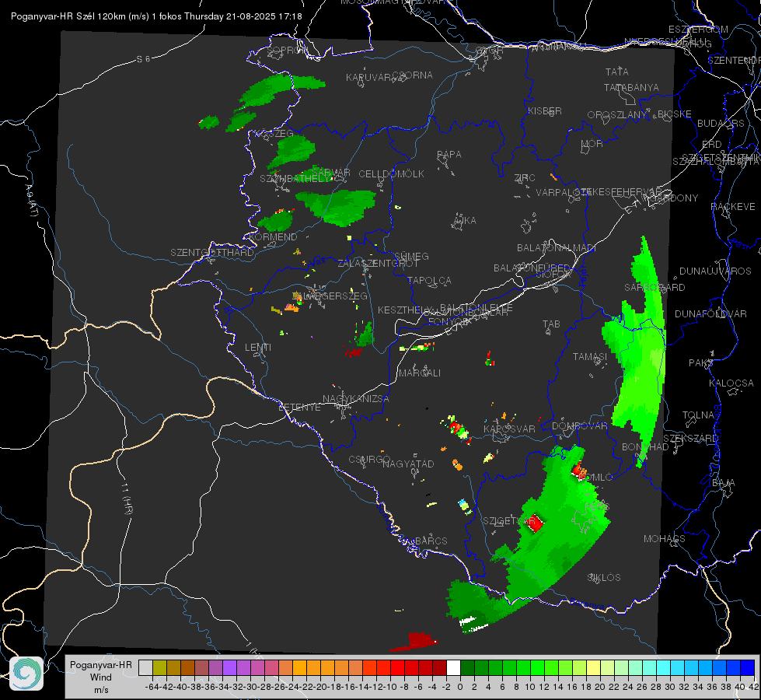Viewport: 761px width, 700px height.
Task: Click the radar title text showing 21-08-2025 17:18
Action: (156, 16)
